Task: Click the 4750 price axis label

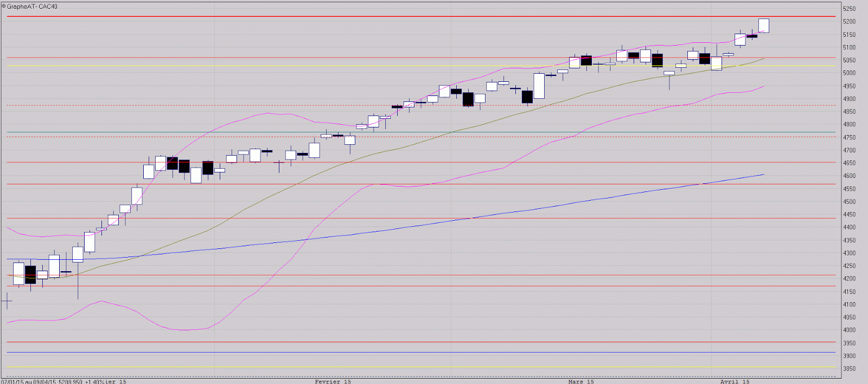Action: pos(849,138)
